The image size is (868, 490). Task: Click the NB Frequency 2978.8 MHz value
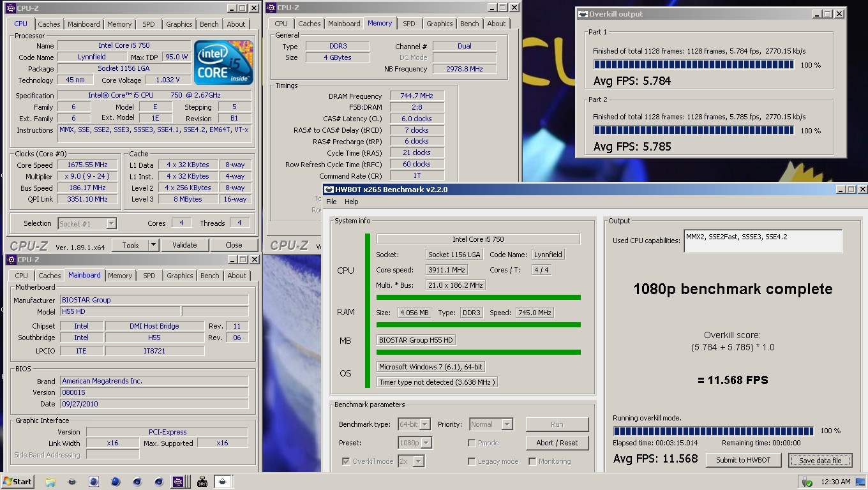coord(465,69)
